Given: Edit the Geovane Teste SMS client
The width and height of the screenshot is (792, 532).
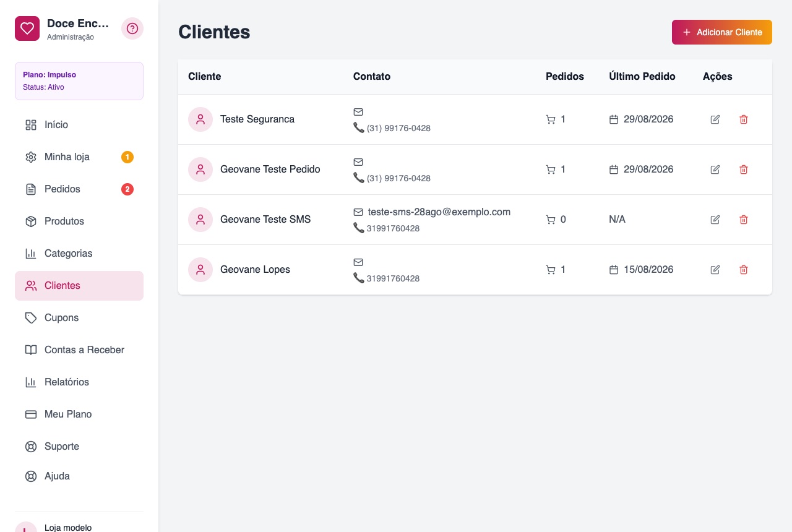Looking at the screenshot, I should point(715,220).
